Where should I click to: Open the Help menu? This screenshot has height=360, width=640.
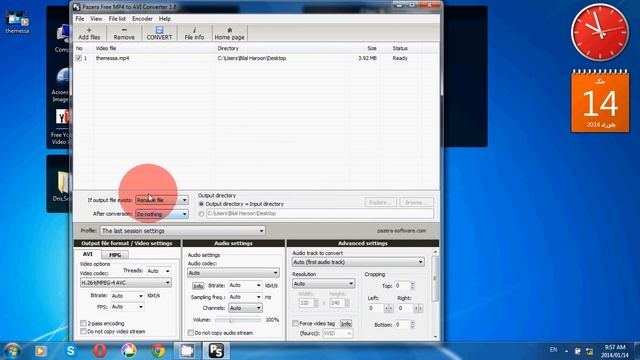pyautogui.click(x=165, y=19)
